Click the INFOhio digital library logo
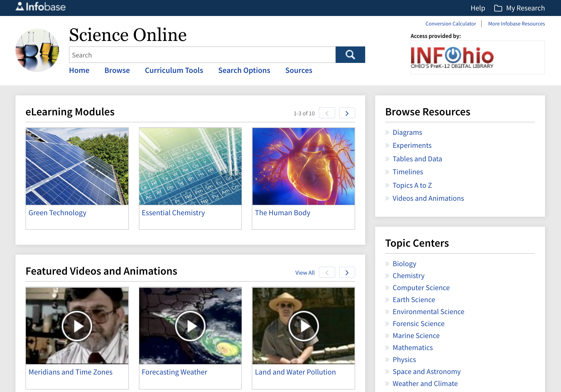The width and height of the screenshot is (561, 392). [453, 55]
